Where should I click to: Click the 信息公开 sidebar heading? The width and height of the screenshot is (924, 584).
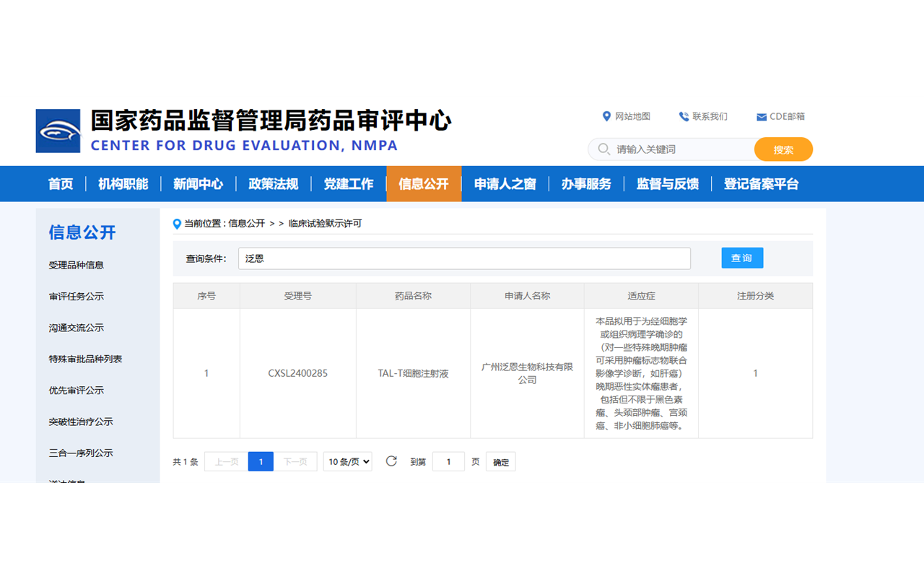(x=82, y=232)
